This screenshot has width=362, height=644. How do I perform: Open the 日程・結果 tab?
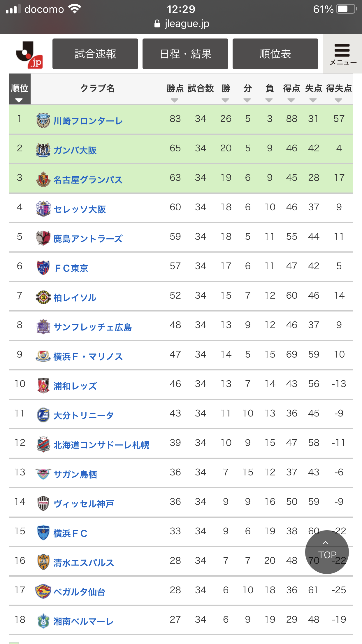pos(185,54)
